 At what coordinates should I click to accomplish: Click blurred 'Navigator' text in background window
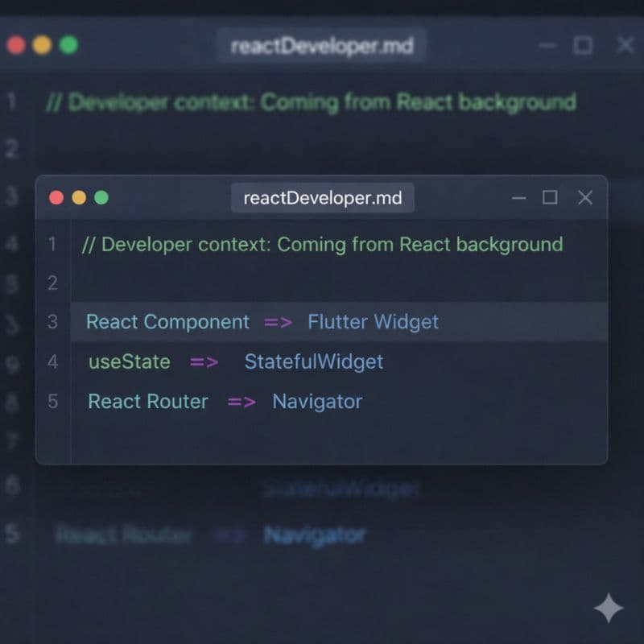click(315, 535)
